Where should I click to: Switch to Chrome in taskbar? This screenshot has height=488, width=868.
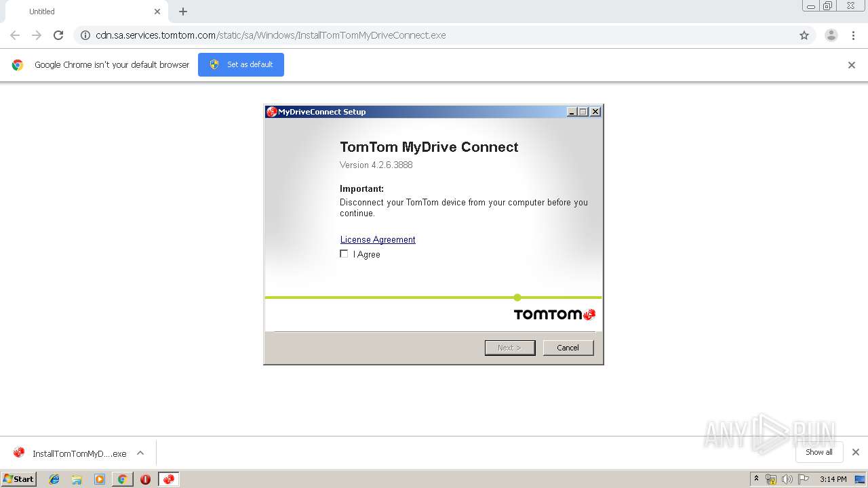coord(122,479)
